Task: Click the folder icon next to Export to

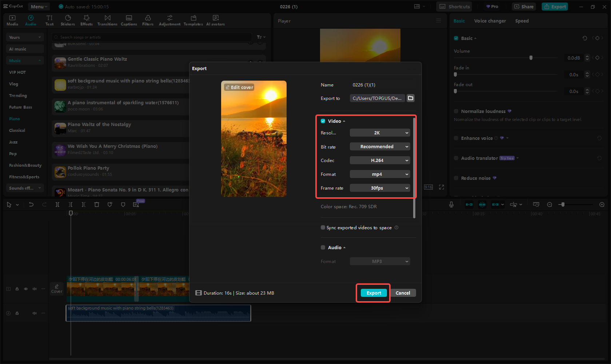Action: pyautogui.click(x=411, y=98)
